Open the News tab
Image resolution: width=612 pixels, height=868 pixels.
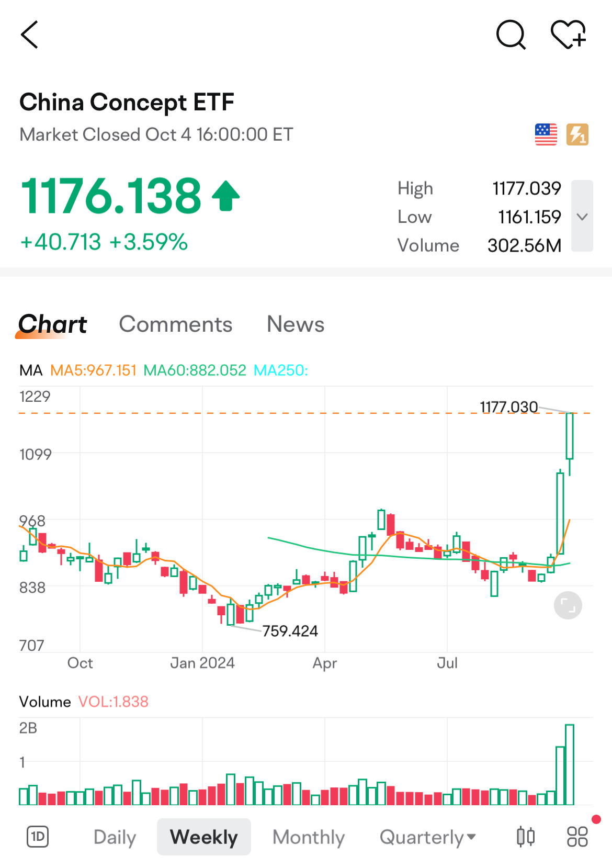point(296,324)
